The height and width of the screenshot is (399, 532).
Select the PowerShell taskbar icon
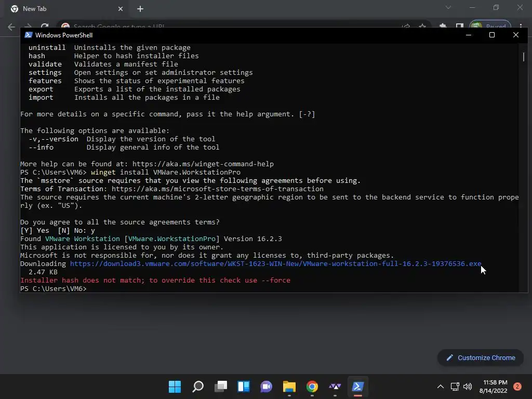[x=357, y=387]
